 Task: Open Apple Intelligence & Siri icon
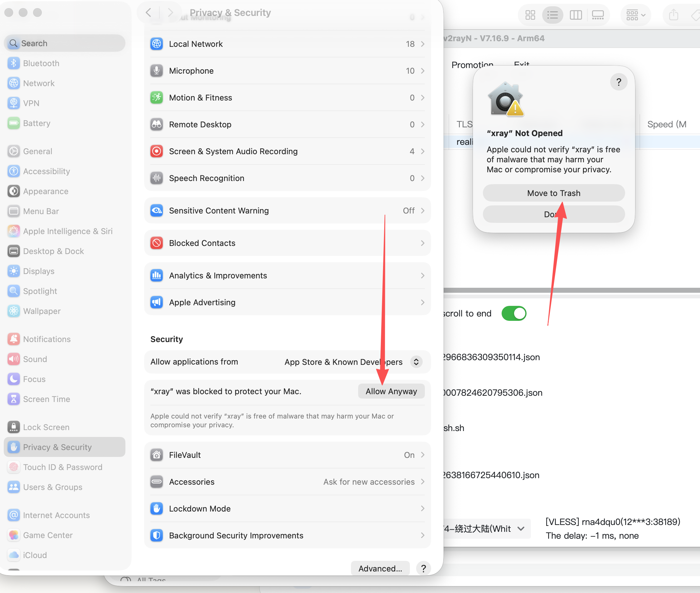click(14, 231)
